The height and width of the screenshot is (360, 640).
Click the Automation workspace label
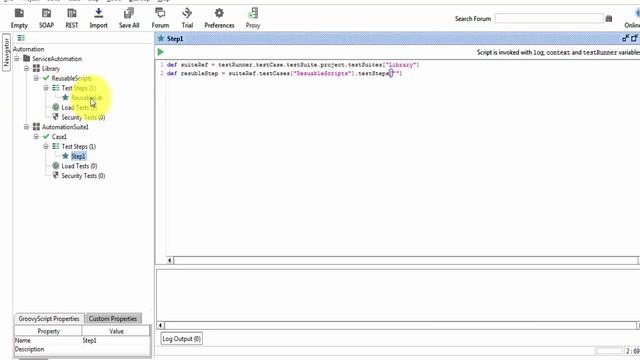(29, 49)
